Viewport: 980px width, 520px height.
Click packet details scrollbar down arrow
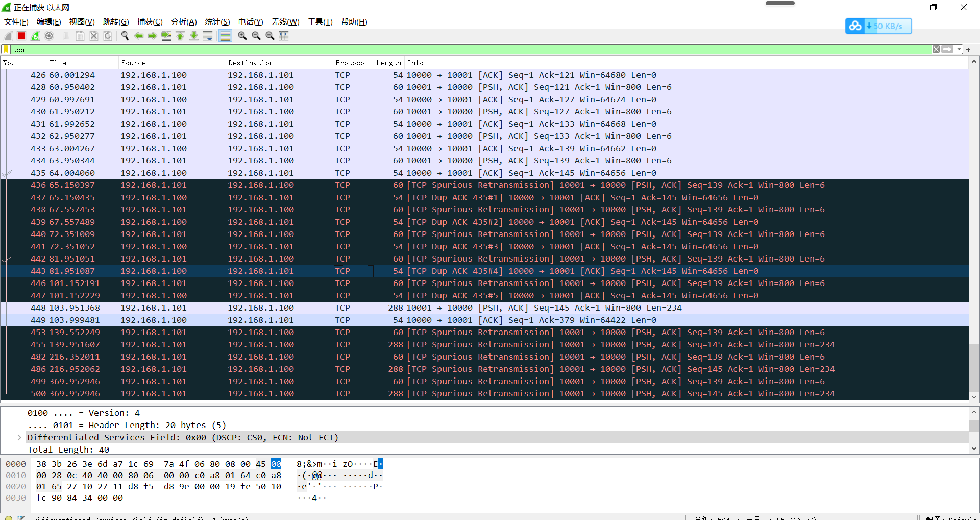974,449
